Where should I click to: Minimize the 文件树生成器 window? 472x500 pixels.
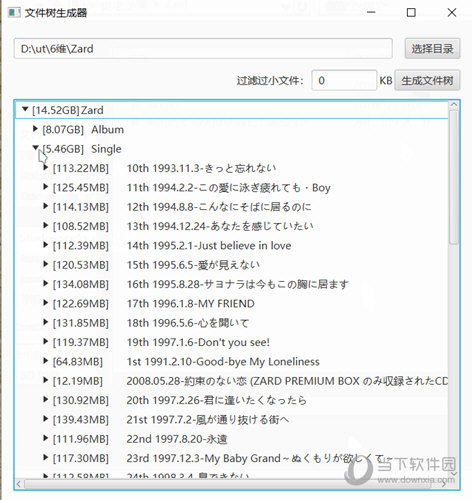(x=371, y=12)
